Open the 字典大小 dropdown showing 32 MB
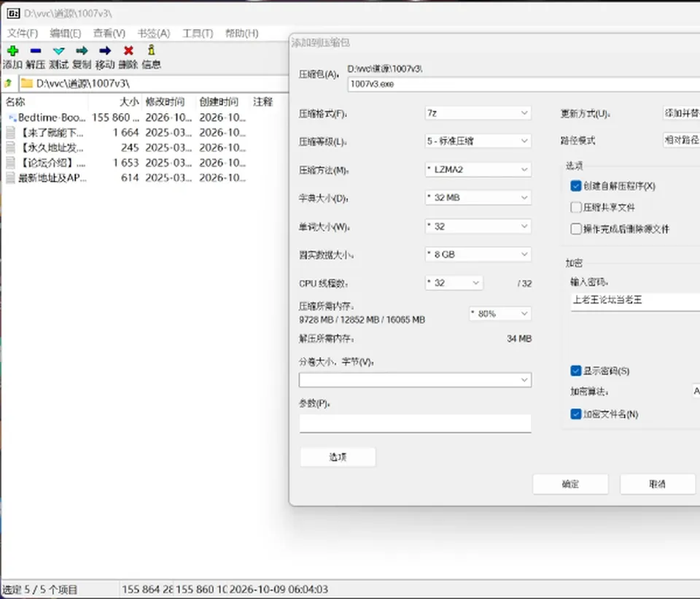 (x=478, y=198)
